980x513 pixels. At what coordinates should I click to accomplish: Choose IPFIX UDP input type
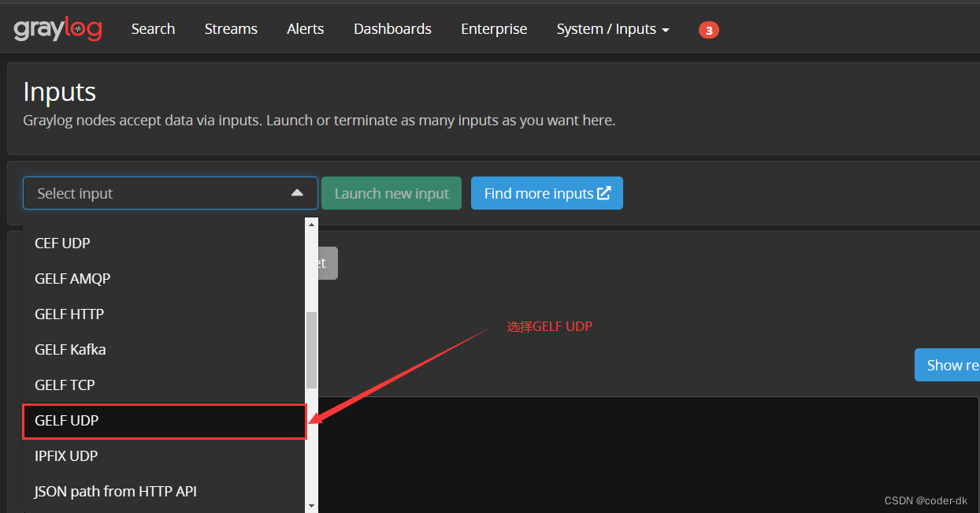click(x=164, y=456)
